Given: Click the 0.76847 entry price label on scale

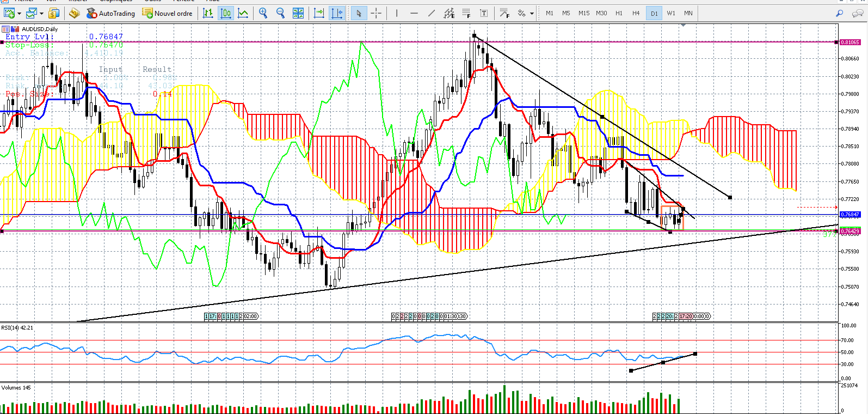Looking at the screenshot, I should [x=850, y=215].
